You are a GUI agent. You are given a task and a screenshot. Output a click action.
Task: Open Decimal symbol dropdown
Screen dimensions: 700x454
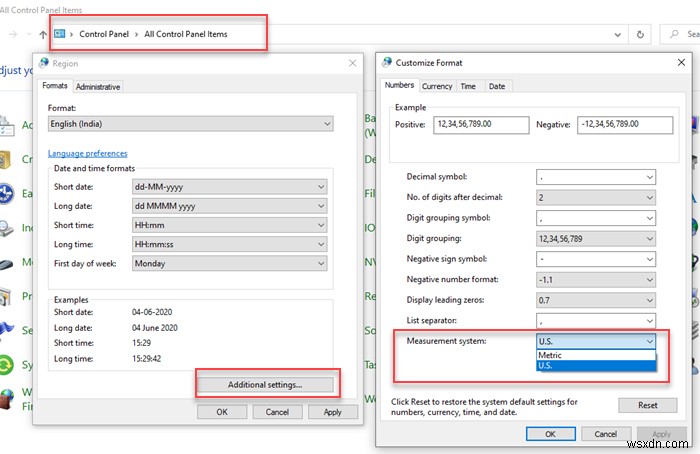(x=596, y=177)
